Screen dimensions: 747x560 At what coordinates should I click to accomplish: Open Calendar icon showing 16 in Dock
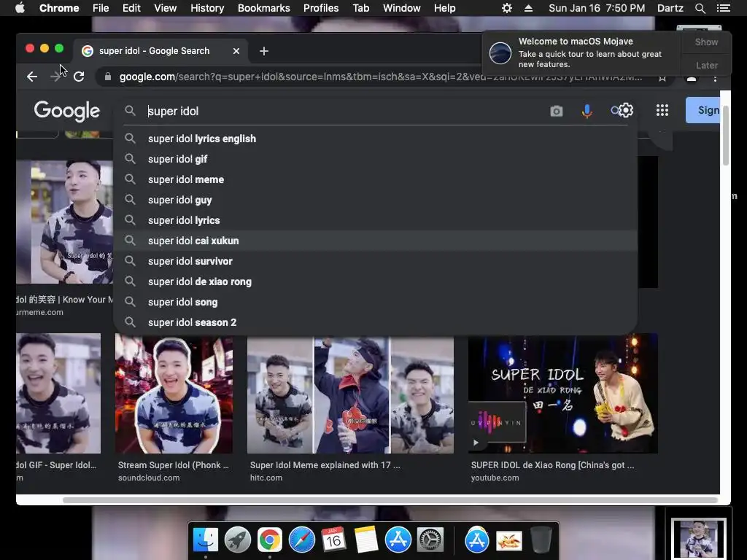pyautogui.click(x=333, y=540)
